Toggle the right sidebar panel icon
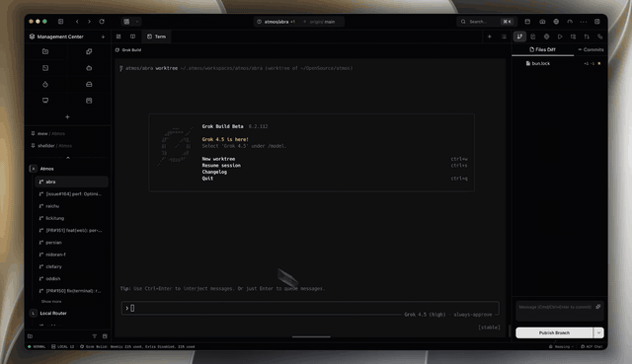This screenshot has height=364, width=632. pyautogui.click(x=597, y=22)
